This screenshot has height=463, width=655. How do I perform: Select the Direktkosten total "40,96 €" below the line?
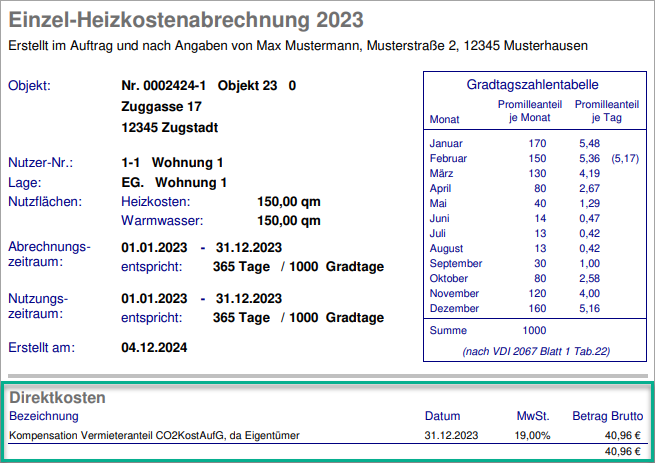[x=622, y=452]
